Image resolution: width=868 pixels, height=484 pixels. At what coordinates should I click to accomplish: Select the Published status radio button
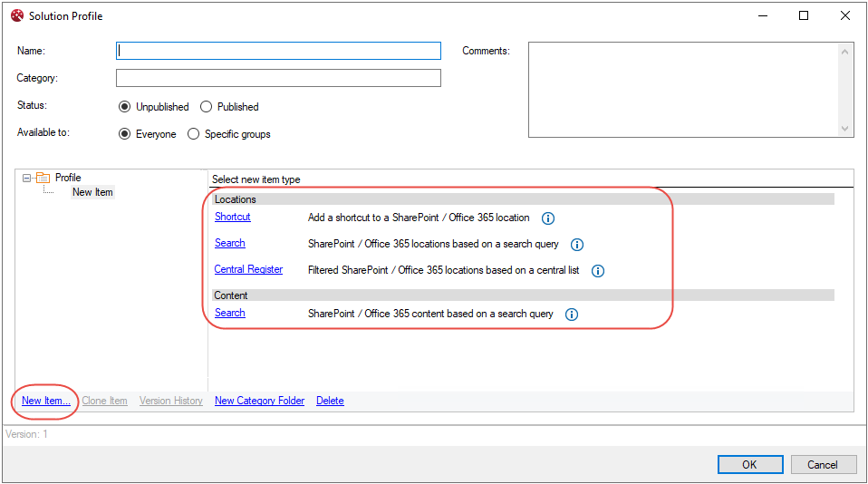[207, 107]
